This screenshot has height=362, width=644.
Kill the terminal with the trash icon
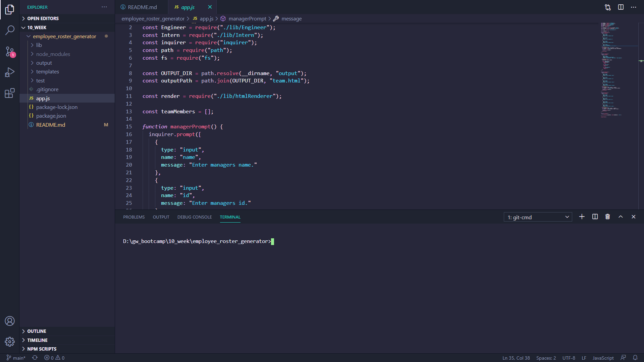tap(607, 217)
